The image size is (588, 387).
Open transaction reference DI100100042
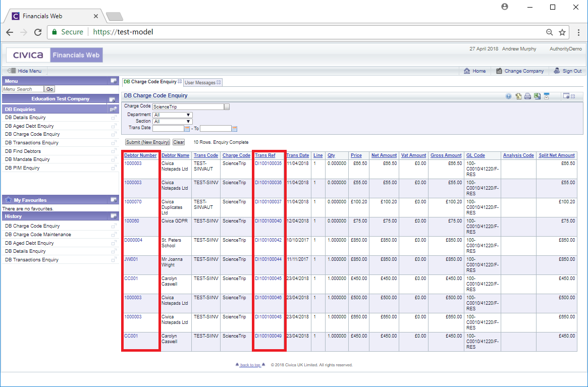tap(268, 240)
